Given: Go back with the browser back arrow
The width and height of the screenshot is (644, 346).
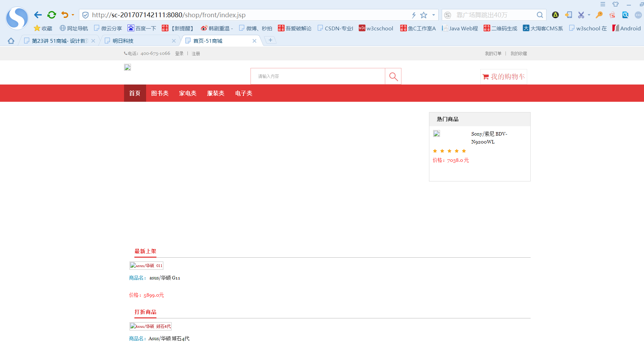Looking at the screenshot, I should tap(38, 15).
